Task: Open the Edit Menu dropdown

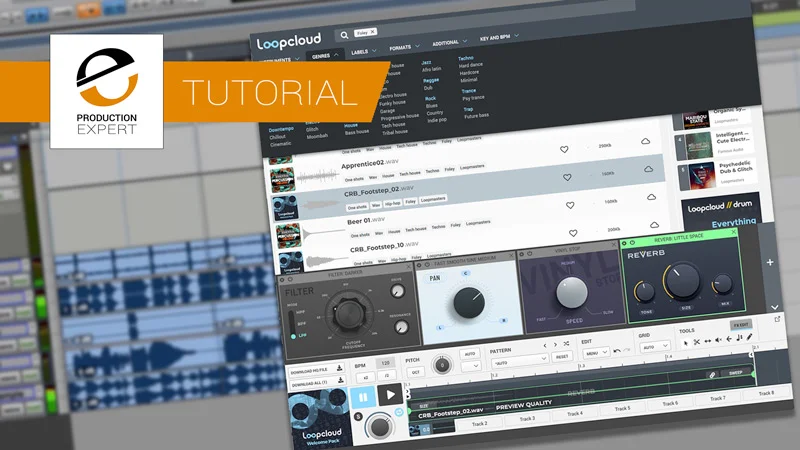Action: coord(595,353)
